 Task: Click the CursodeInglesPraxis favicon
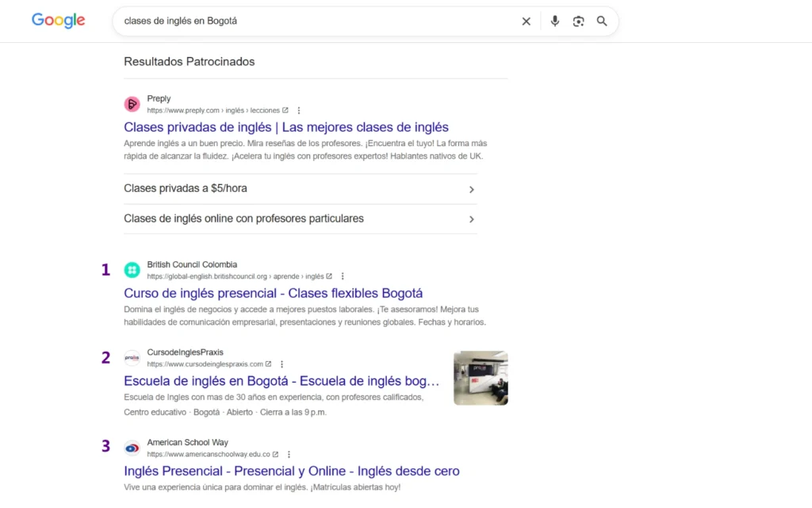[132, 358]
